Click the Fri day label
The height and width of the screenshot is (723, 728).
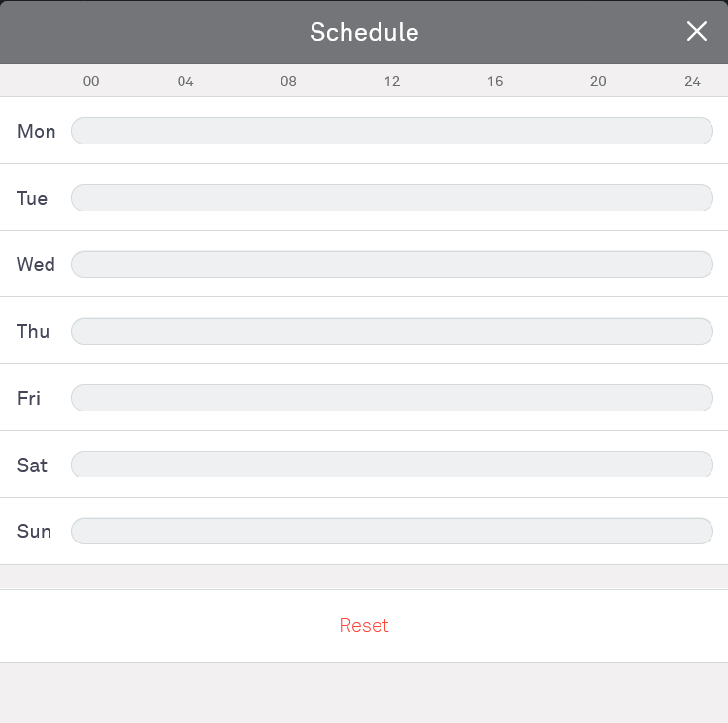(x=29, y=398)
